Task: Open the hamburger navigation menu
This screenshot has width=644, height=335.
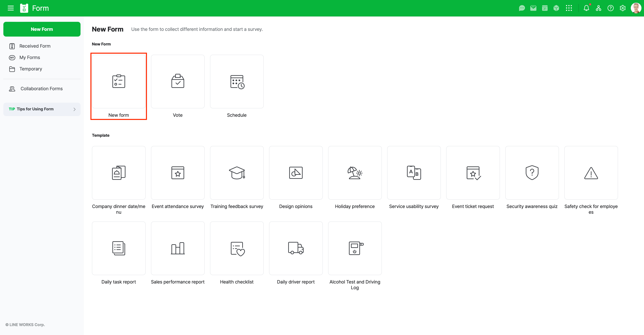Action: [11, 8]
